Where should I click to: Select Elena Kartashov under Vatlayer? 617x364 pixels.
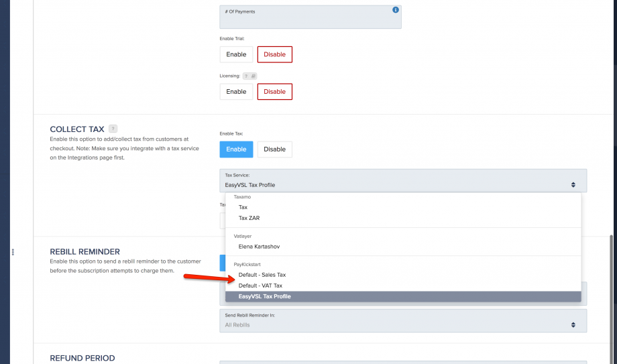[x=259, y=247]
